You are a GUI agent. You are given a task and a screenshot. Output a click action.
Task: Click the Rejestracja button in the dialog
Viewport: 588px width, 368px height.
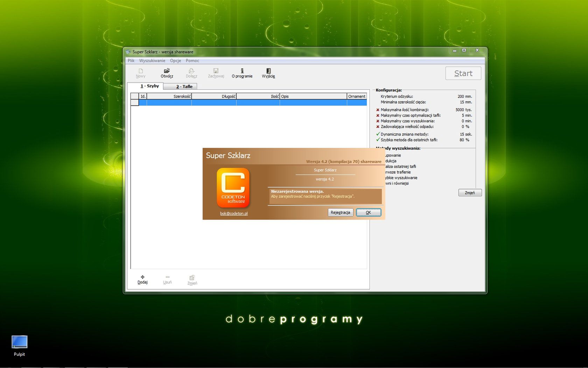point(340,212)
